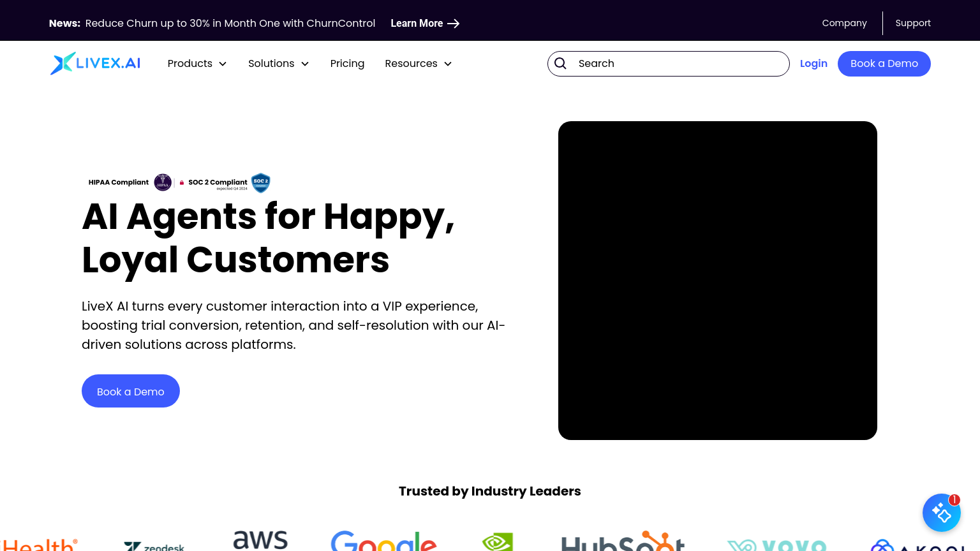Expand the Solutions dropdown
The height and width of the screenshot is (551, 980).
click(x=278, y=64)
